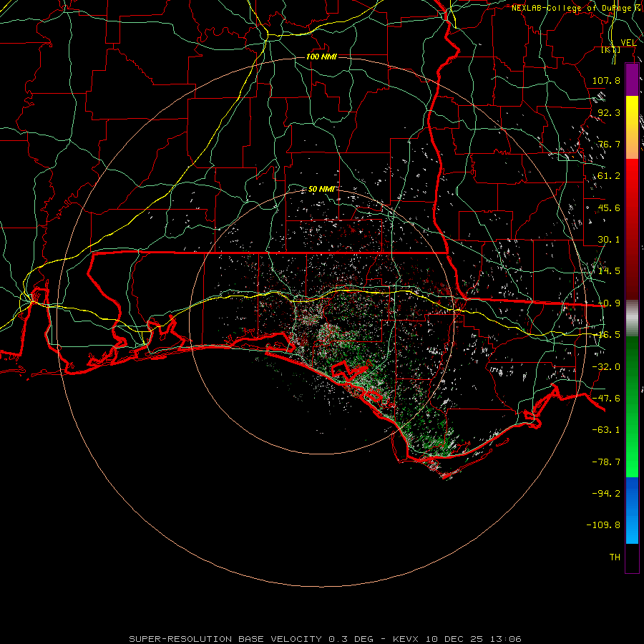The height and width of the screenshot is (644, 644).
Task: Click the yellow-orange segment of the color bar
Action: point(632,127)
